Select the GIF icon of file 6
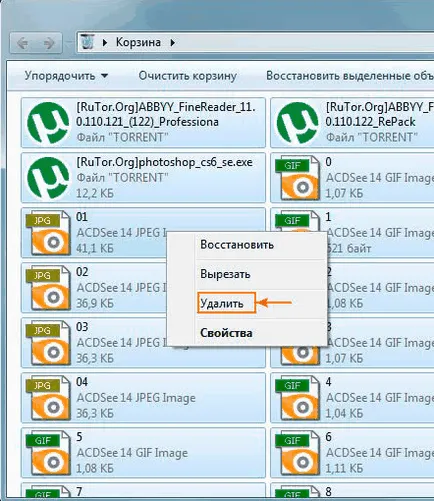Screen dimensions: 434x501 pyautogui.click(x=297, y=453)
